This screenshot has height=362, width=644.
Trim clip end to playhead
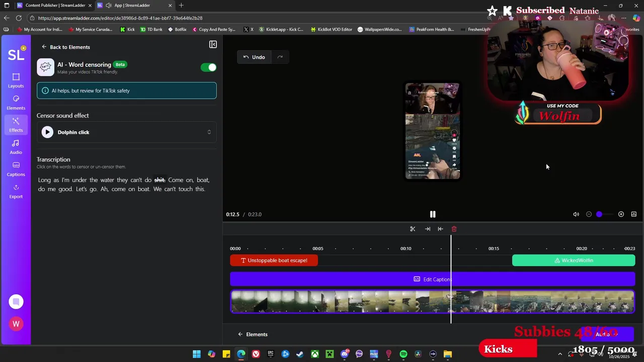pyautogui.click(x=427, y=229)
